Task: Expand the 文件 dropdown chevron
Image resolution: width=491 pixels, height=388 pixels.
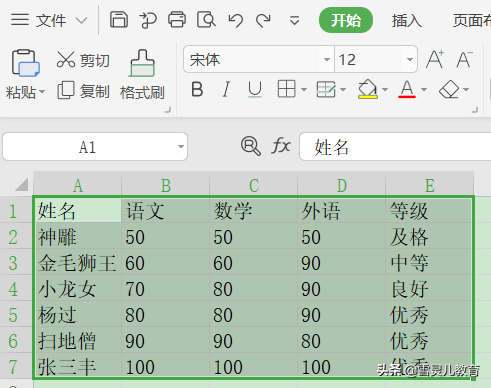Action: tap(81, 21)
